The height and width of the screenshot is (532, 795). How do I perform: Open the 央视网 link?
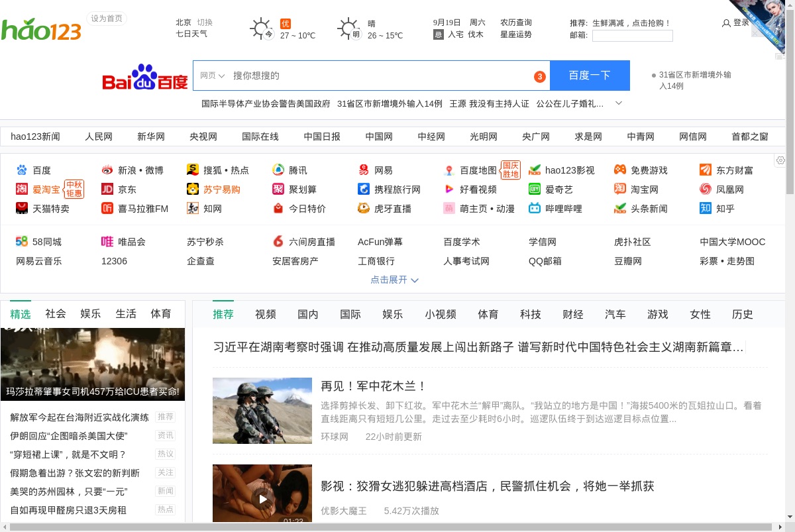(x=203, y=136)
